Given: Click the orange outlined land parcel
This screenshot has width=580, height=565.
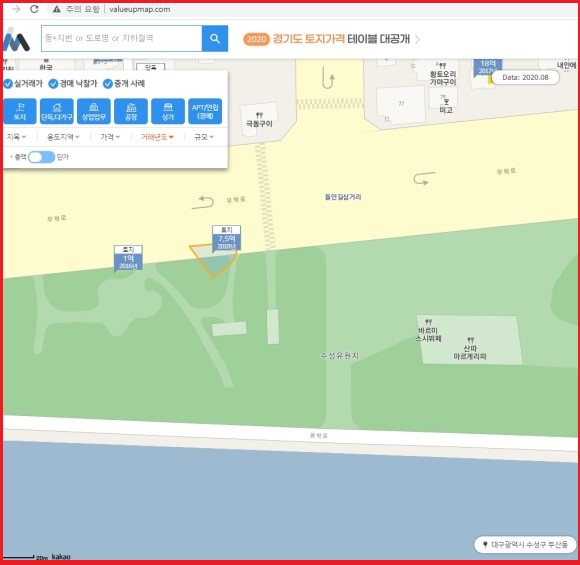Looking at the screenshot, I should (214, 263).
